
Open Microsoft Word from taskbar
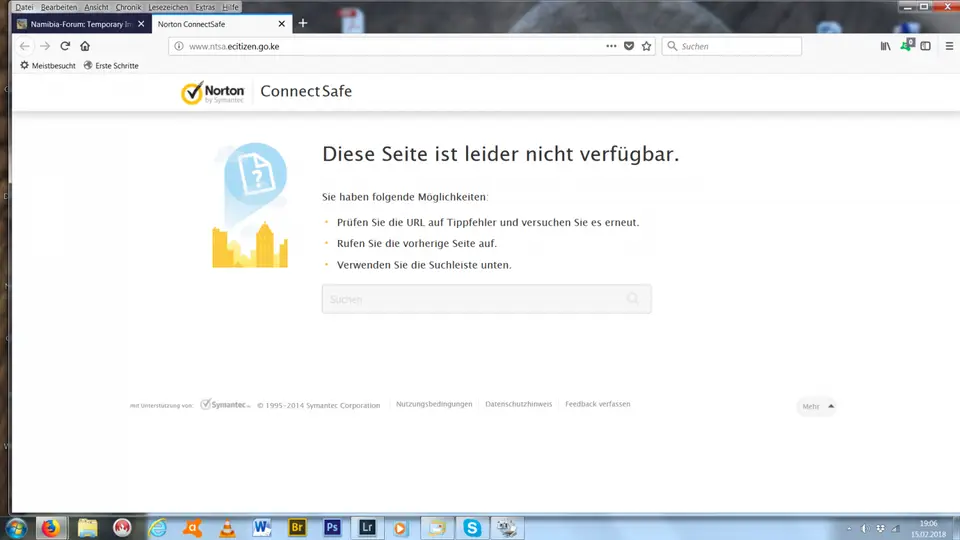pyautogui.click(x=262, y=528)
